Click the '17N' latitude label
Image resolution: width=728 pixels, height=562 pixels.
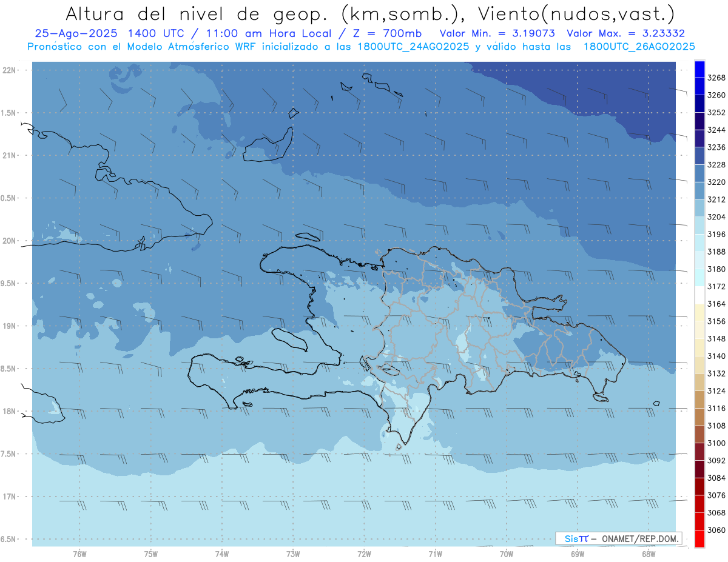9,497
